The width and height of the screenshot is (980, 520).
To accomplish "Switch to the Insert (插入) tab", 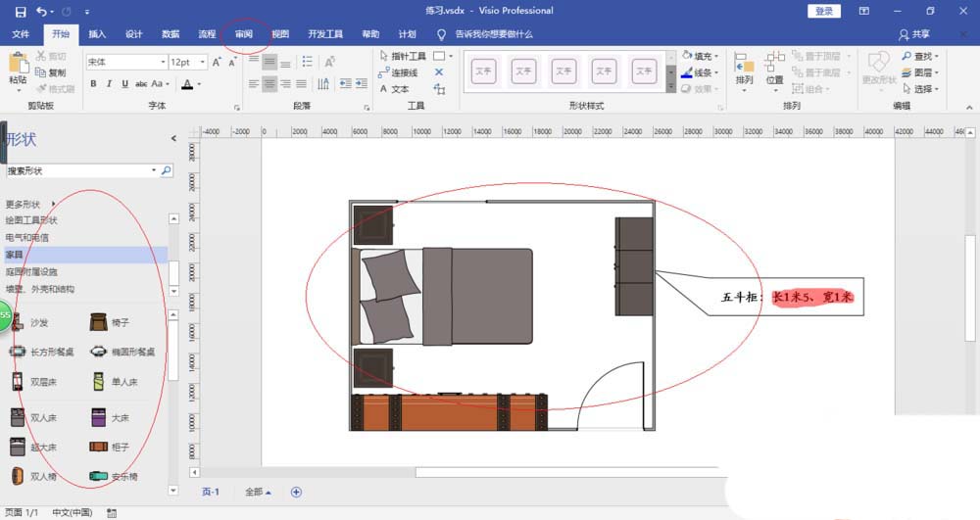I will (x=97, y=34).
